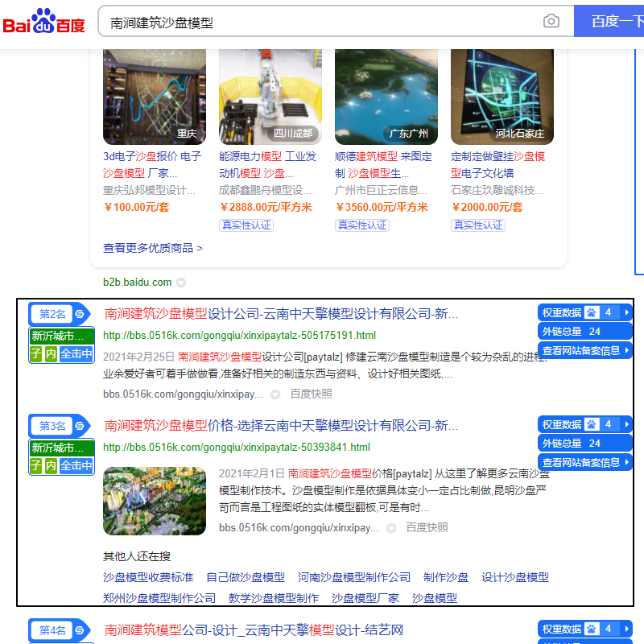Click 子 tag in second result

(x=36, y=353)
